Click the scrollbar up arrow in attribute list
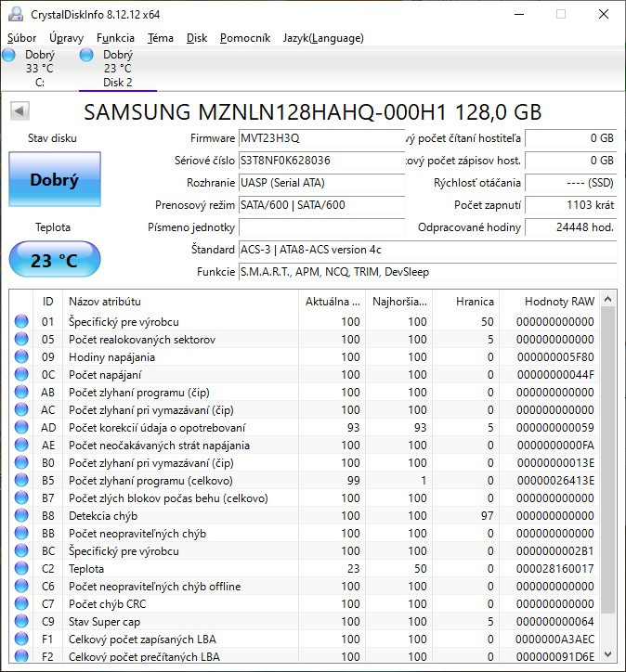Screen dimensions: 626x672 point(607,299)
